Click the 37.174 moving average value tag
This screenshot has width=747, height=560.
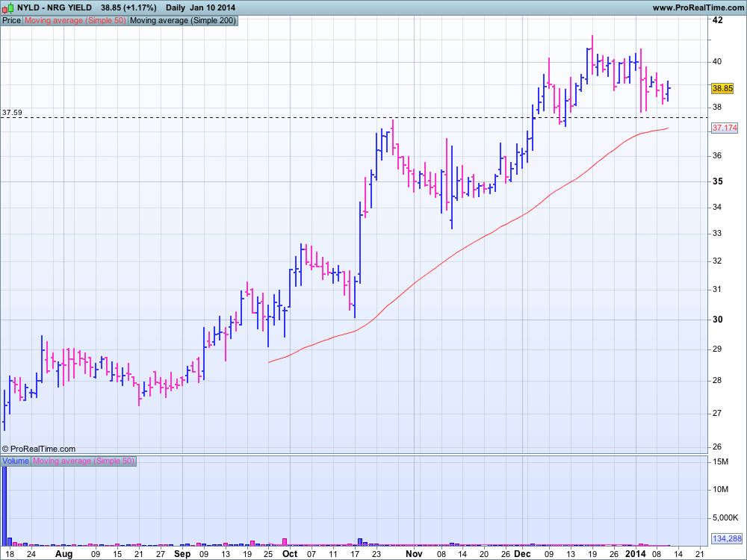(x=725, y=128)
